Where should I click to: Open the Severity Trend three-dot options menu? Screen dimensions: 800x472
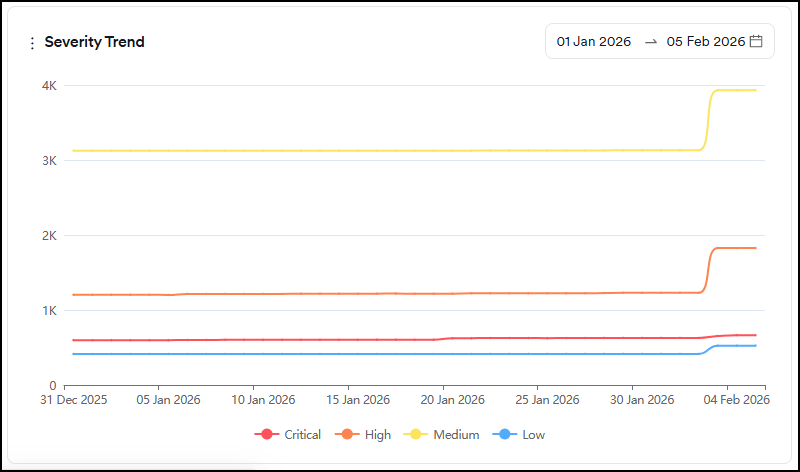pyautogui.click(x=32, y=43)
